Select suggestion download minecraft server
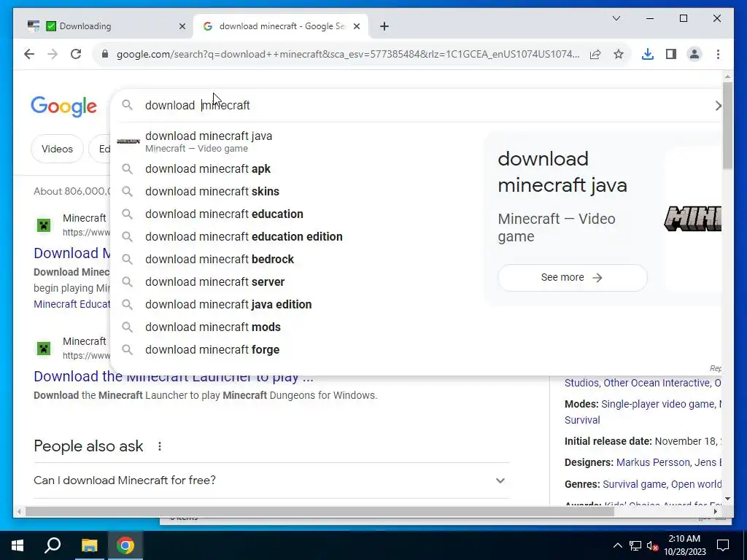The height and width of the screenshot is (560, 747). 295,282
